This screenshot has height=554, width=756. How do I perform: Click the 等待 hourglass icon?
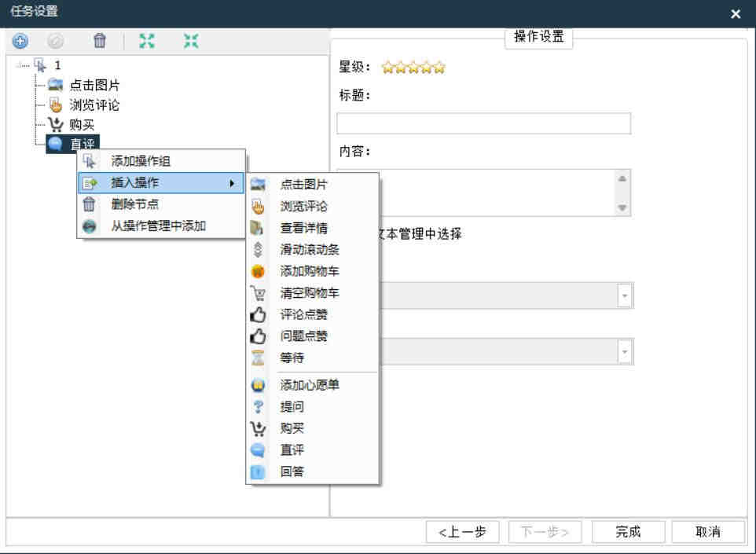point(258,358)
